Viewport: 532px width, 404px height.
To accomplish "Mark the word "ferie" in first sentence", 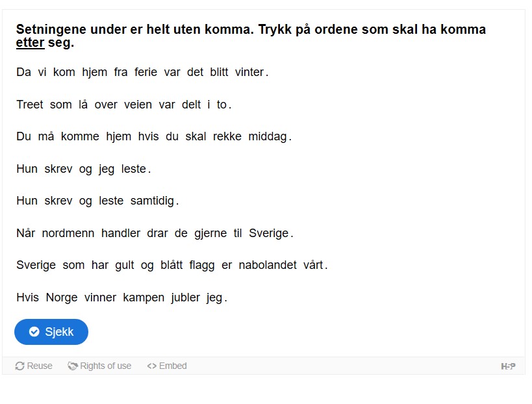I will click(x=146, y=72).
